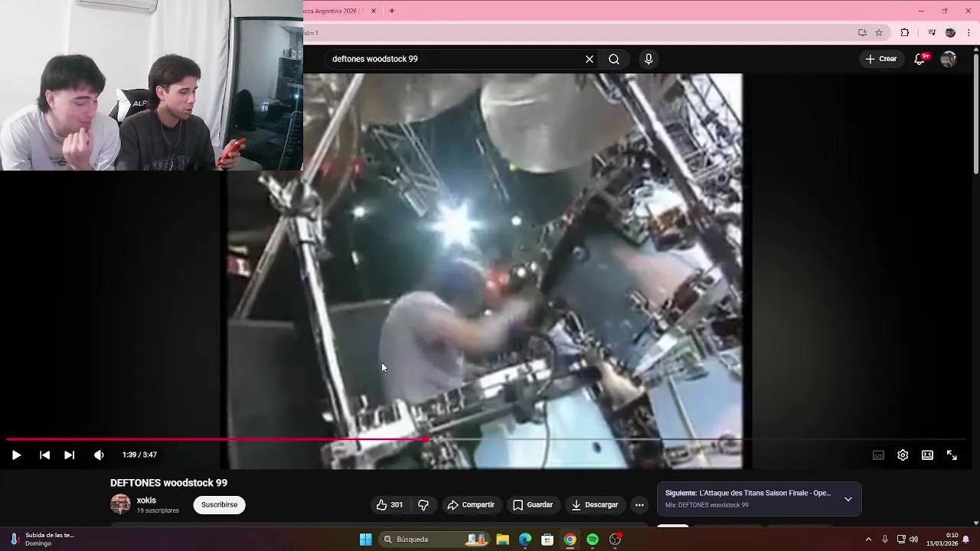The image size is (980, 551).
Task: Open more actions three-dot menu
Action: tap(639, 505)
